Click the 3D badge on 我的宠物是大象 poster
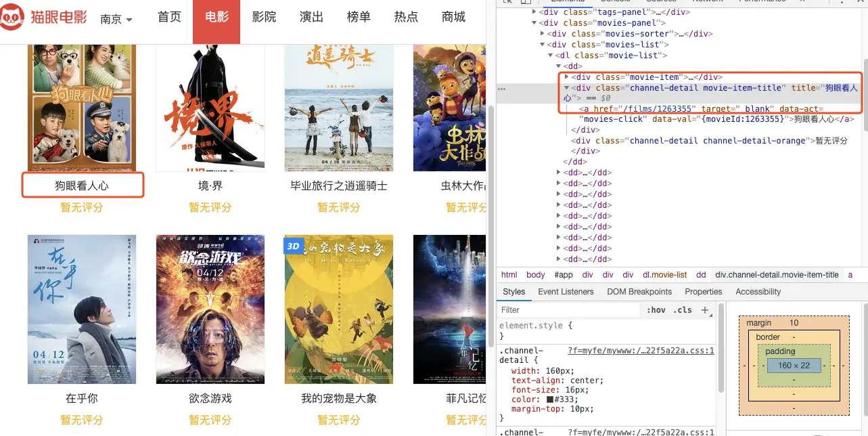 293,246
